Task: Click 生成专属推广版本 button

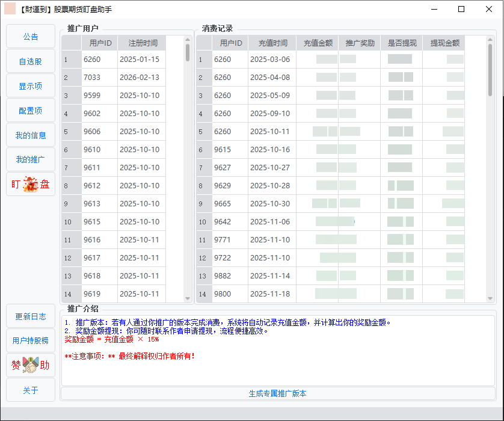Action: pyautogui.click(x=278, y=393)
